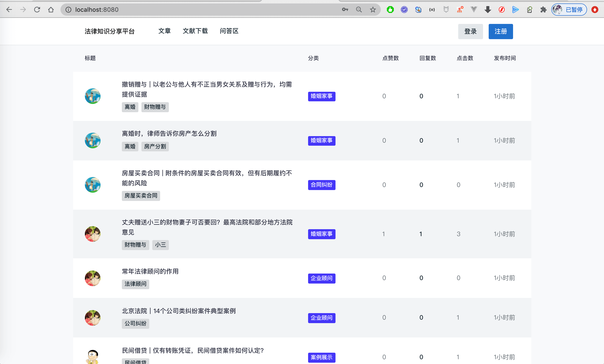Click author avatar of 离婚时 article
Viewport: 604px width, 364px height.
93,140
